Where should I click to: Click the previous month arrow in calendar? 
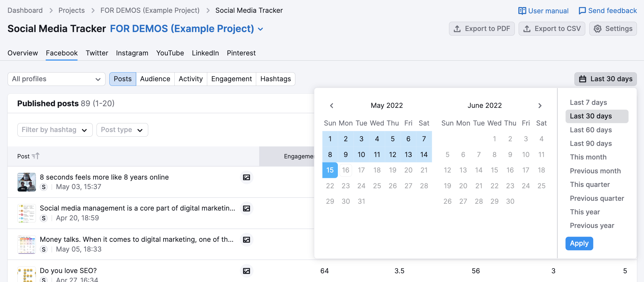tap(332, 106)
